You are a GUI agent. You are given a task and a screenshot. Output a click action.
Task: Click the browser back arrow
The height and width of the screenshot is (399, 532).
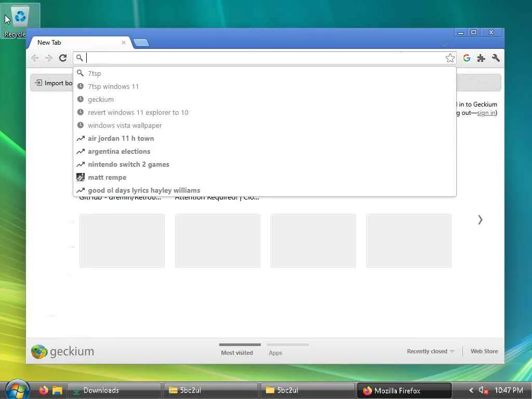pyautogui.click(x=35, y=58)
